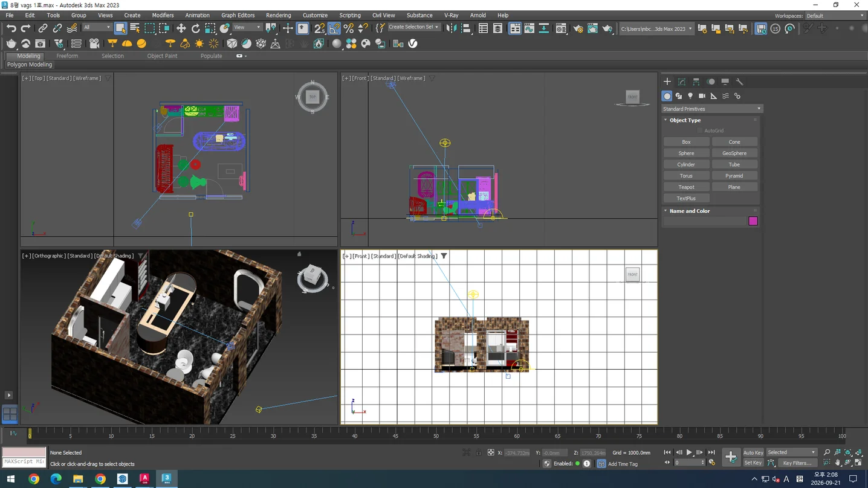
Task: Click the time slider handle at frame 0
Action: (x=30, y=433)
